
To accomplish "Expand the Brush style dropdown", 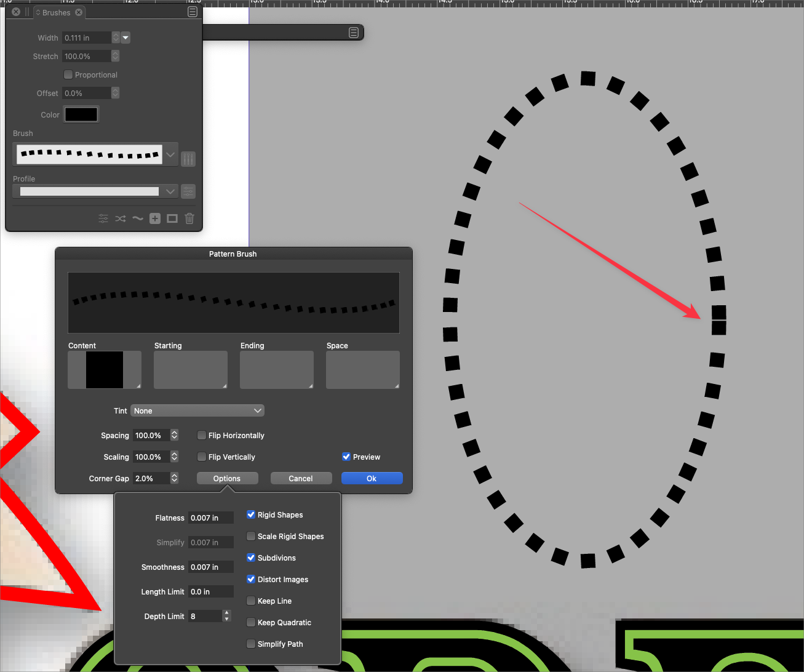I will (170, 154).
